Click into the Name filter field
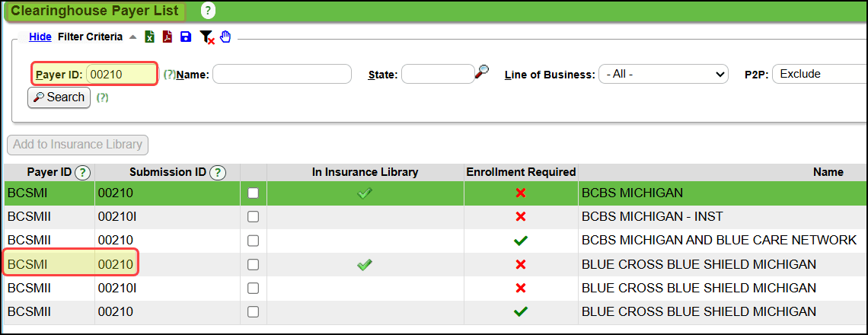The height and width of the screenshot is (335, 868). (282, 74)
